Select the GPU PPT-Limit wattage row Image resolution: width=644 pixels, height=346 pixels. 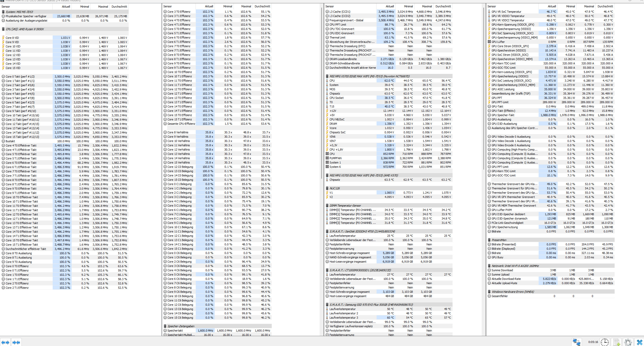[500, 102]
